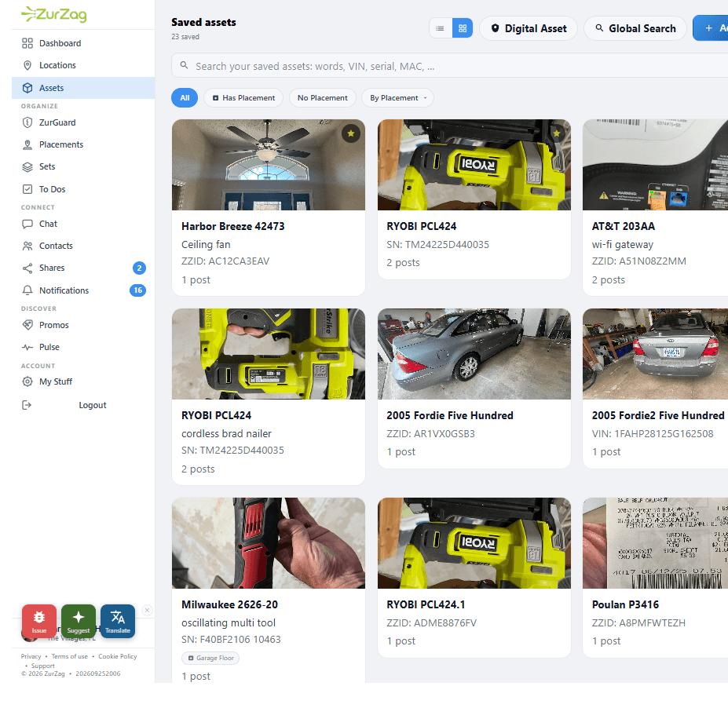Viewport: 728px width, 719px height.
Task: Click the Promos tag icon
Action: click(27, 325)
